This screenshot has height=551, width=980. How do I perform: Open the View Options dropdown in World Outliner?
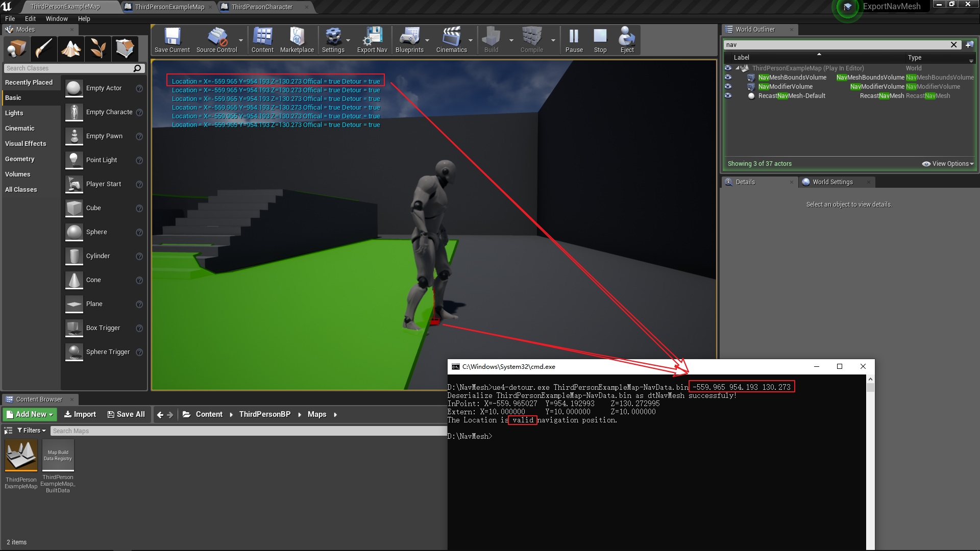948,164
